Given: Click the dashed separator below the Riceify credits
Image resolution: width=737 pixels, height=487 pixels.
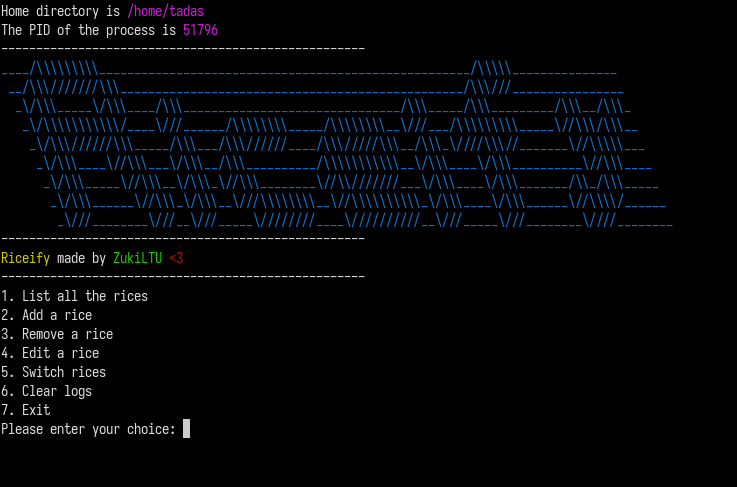Looking at the screenshot, I should click(182, 277).
